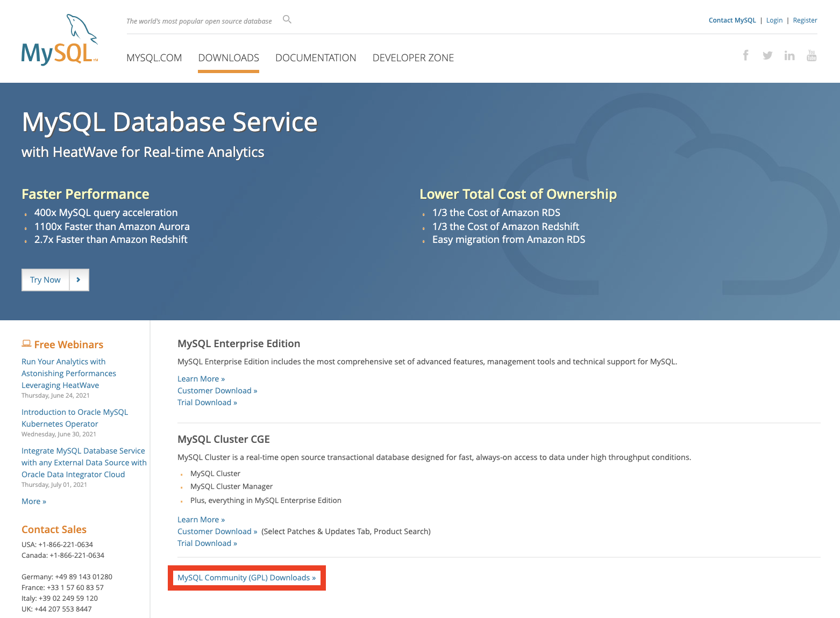
Task: Click the Contact Sales heading
Action: [x=54, y=529]
